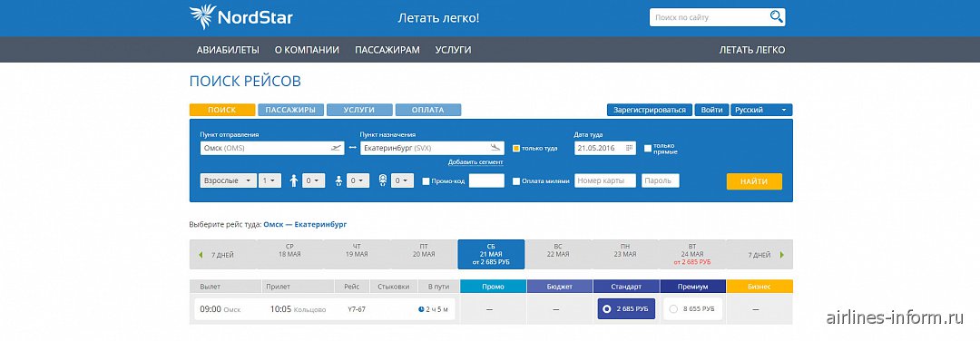Switch to the УСЛУГИ step tab

tap(359, 110)
